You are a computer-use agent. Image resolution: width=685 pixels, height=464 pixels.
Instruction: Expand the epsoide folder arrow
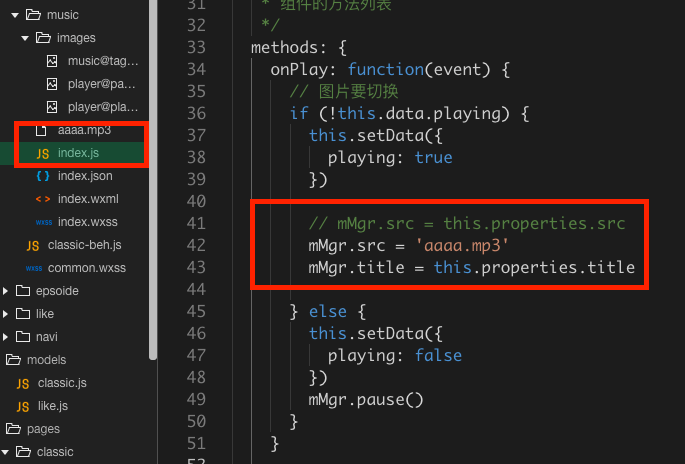[x=5, y=291]
